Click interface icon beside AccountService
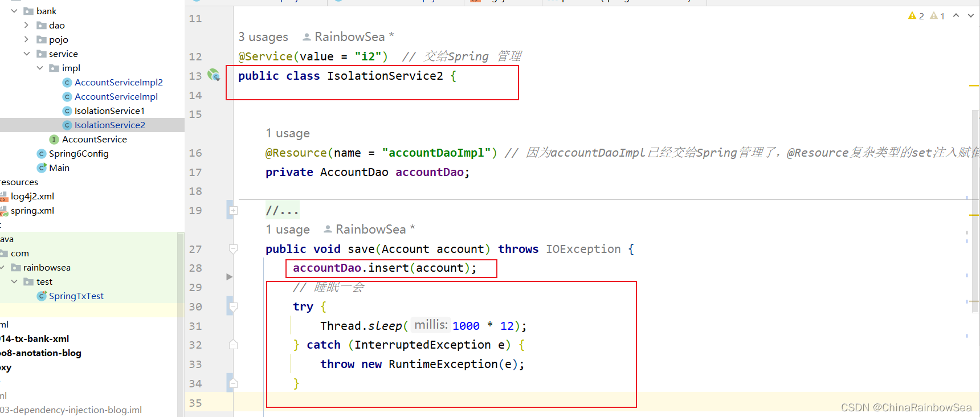 coord(54,139)
